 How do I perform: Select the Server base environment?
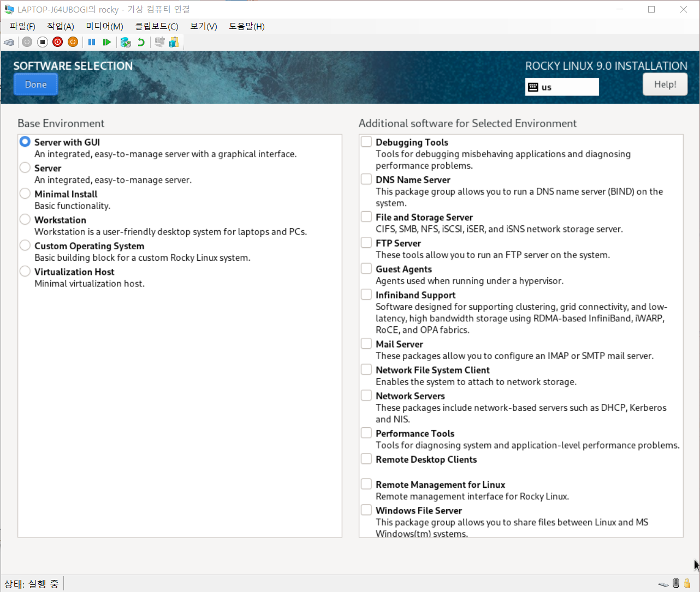[25, 168]
